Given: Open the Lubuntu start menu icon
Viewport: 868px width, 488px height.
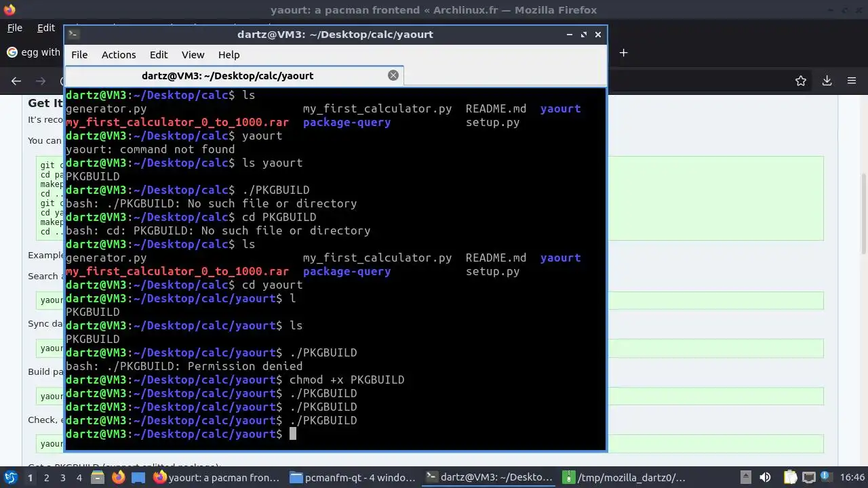Looking at the screenshot, I should (x=11, y=477).
